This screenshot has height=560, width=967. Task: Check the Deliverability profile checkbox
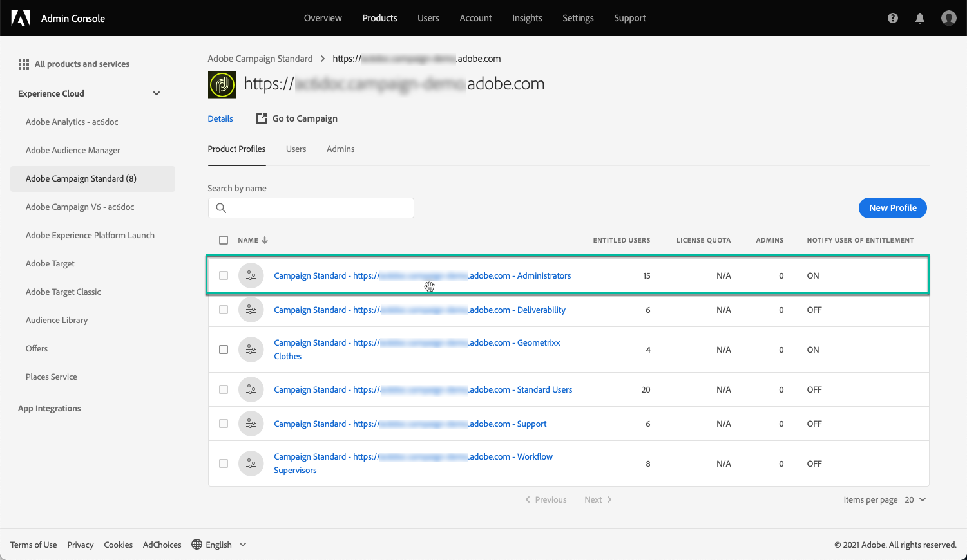point(224,310)
